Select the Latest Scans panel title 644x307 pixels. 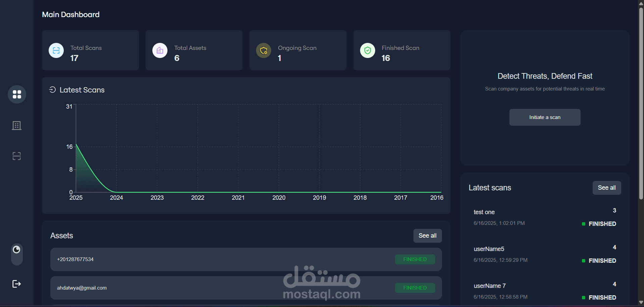82,90
